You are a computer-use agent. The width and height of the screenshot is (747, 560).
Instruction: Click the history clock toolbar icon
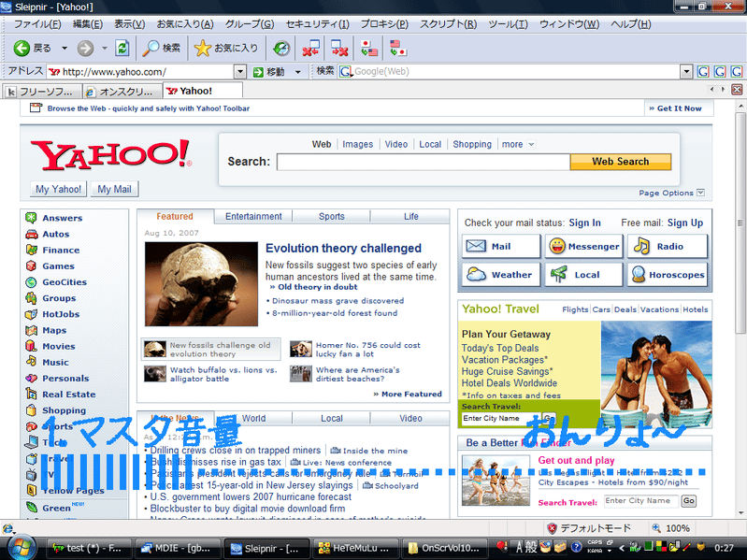coord(281,48)
